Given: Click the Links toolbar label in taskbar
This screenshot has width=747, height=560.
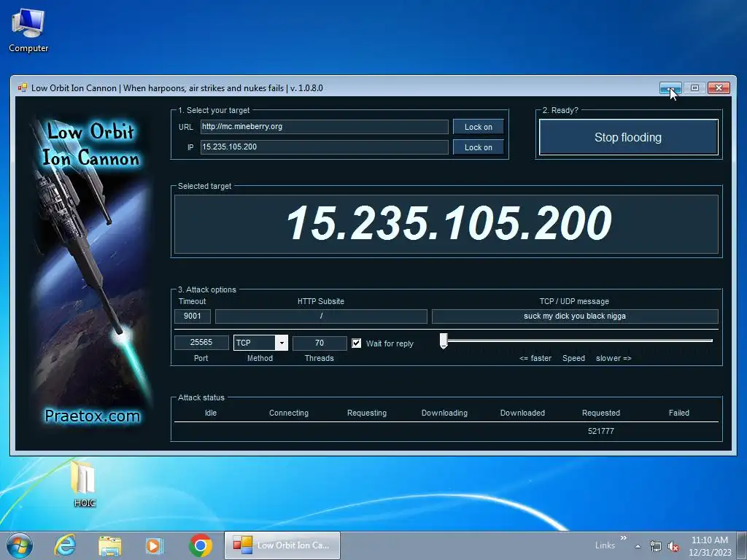Looking at the screenshot, I should [605, 545].
